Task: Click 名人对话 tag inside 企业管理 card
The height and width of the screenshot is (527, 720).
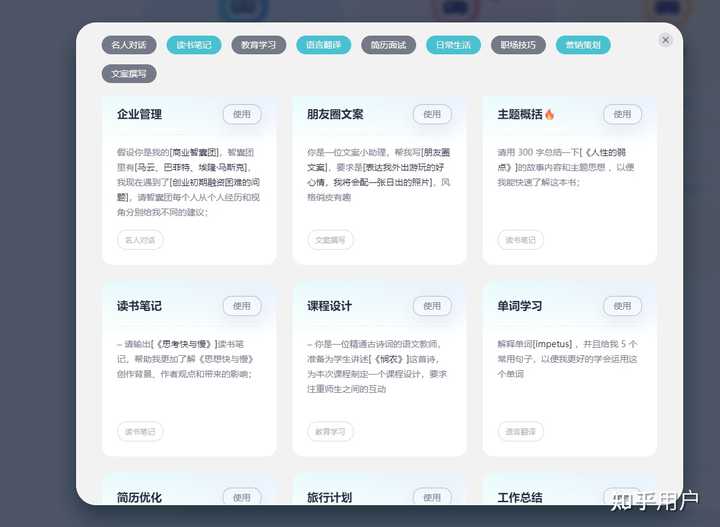Action: [x=140, y=240]
